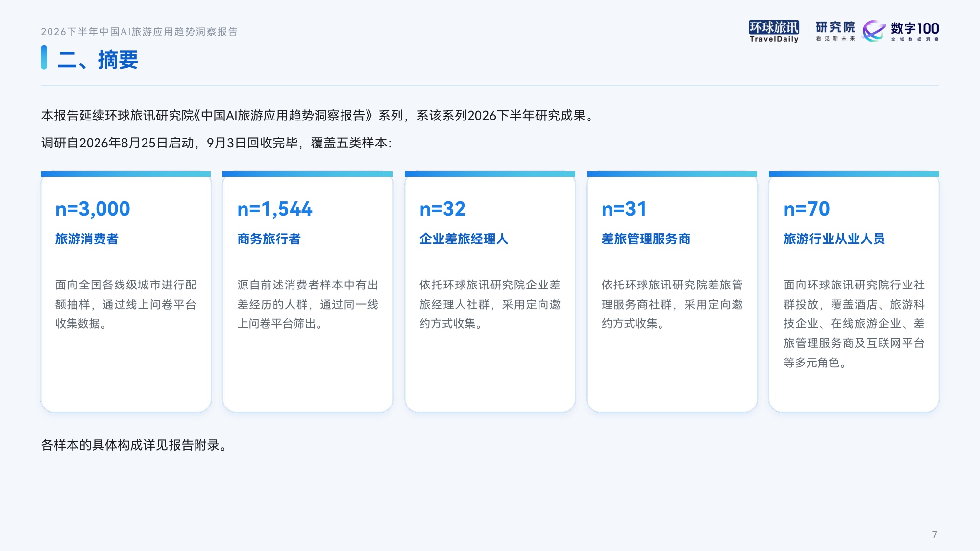Click the 旅游行业从业人员 card title

coord(834,239)
